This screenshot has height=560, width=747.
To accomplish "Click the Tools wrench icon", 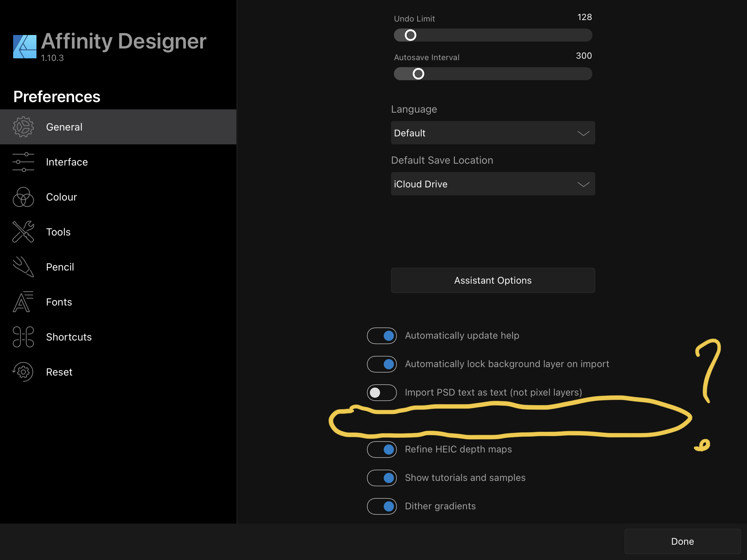I will pos(23,232).
